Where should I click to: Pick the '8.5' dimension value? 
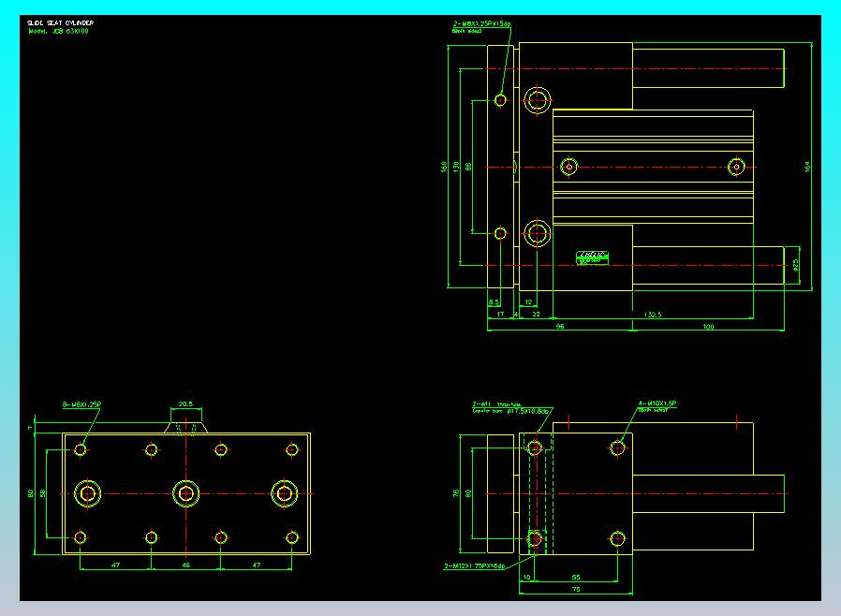pos(494,301)
